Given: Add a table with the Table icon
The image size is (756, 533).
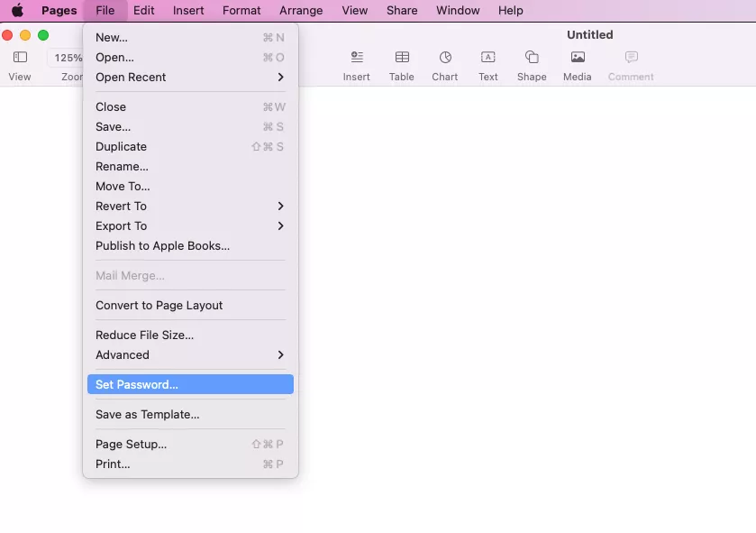Looking at the screenshot, I should 402,58.
